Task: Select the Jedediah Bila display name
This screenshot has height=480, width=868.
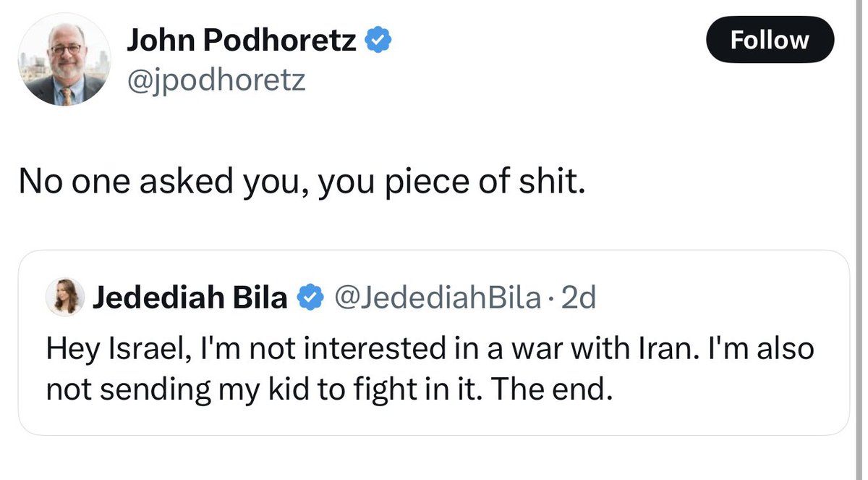Action: 190,298
